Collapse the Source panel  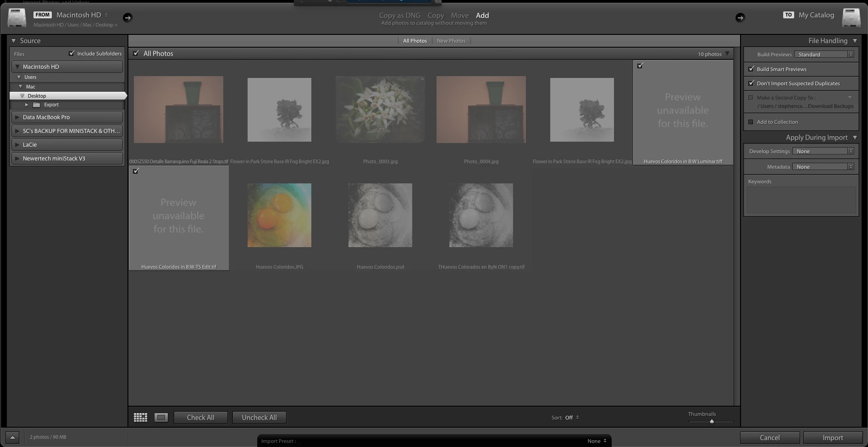14,41
